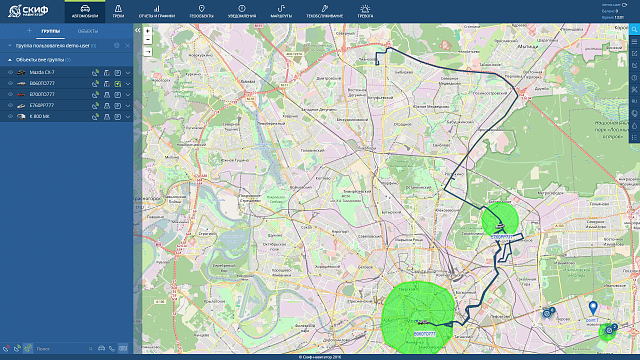
Task: Open the Тревога alarm section
Action: coord(365,12)
